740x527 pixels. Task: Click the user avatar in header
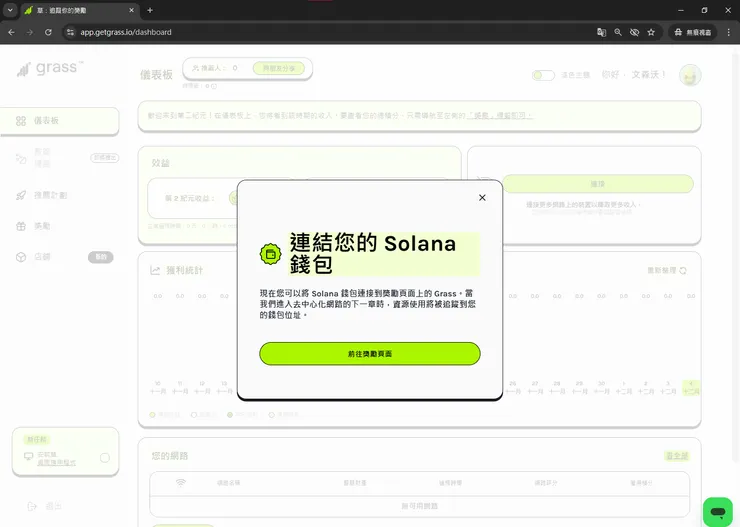(690, 75)
